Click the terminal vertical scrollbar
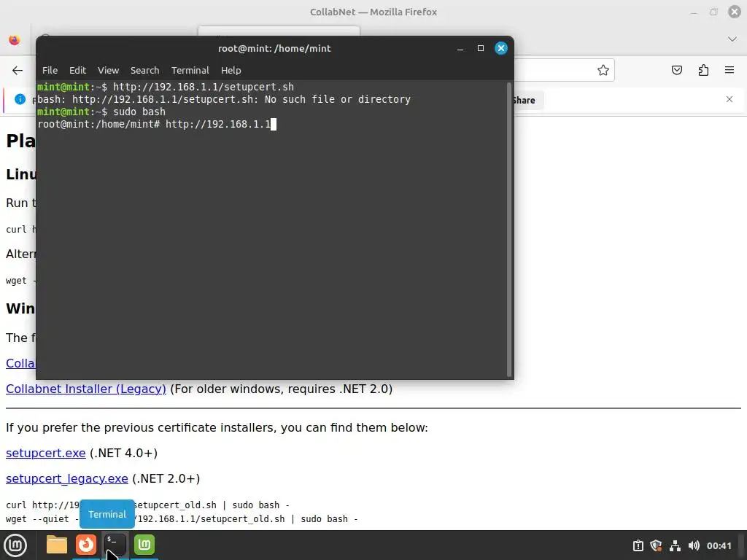This screenshot has height=560, width=747. (x=509, y=230)
